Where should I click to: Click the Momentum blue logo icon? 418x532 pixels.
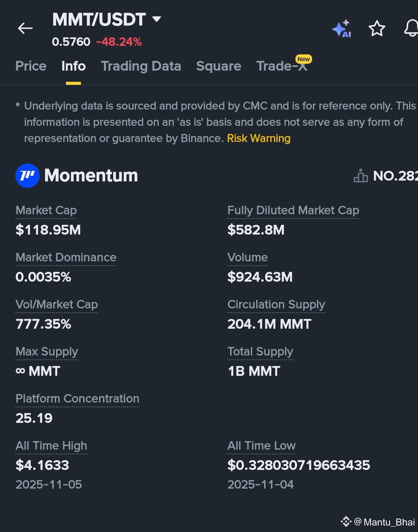tap(27, 176)
